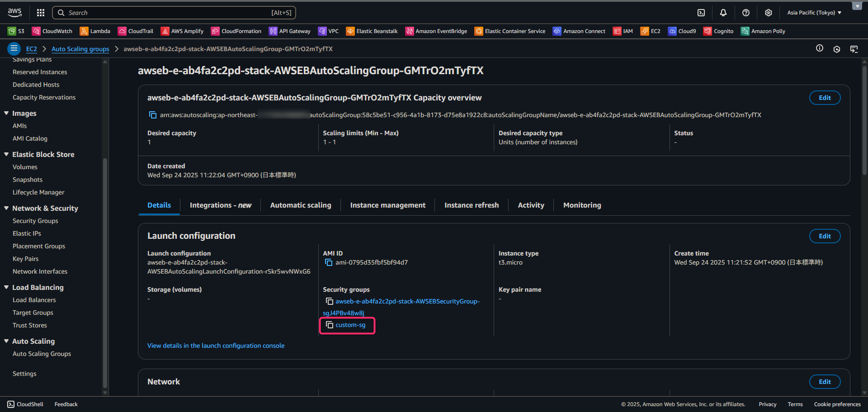Image resolution: width=868 pixels, height=412 pixels.
Task: Open the settings gear icon
Action: coord(769,13)
